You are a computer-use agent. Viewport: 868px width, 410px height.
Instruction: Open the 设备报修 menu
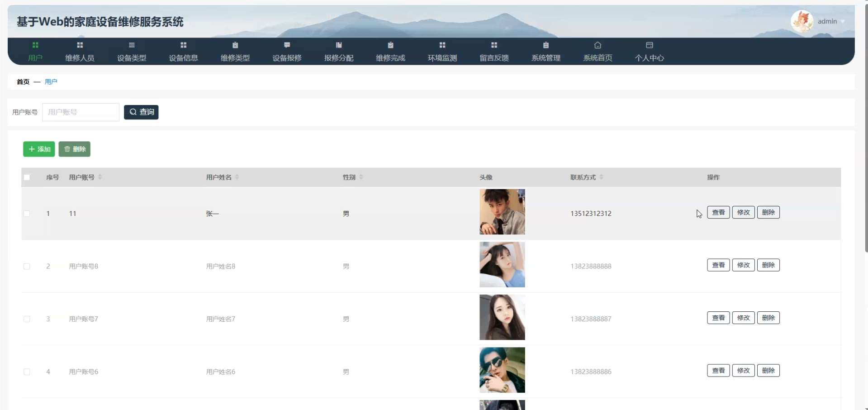pyautogui.click(x=287, y=58)
